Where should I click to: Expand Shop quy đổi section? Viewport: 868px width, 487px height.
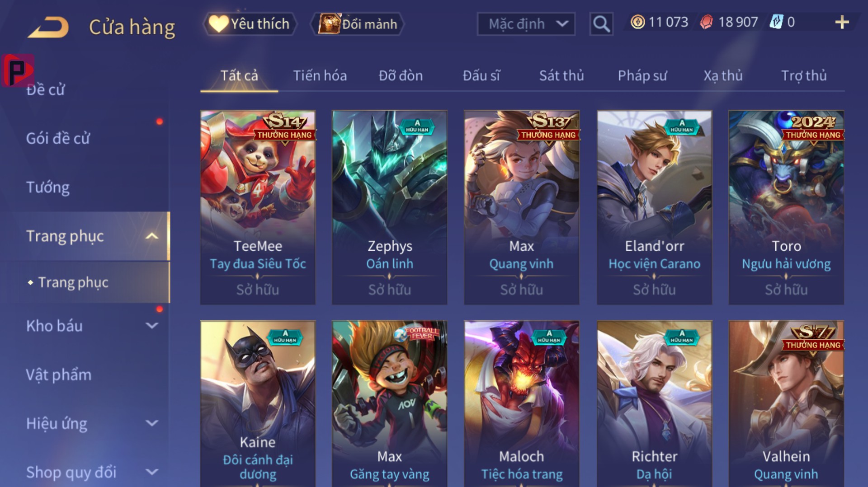[x=152, y=472]
